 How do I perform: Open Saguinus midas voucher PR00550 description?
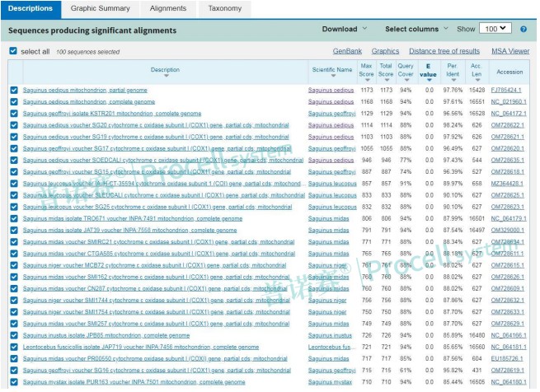[x=155, y=358]
